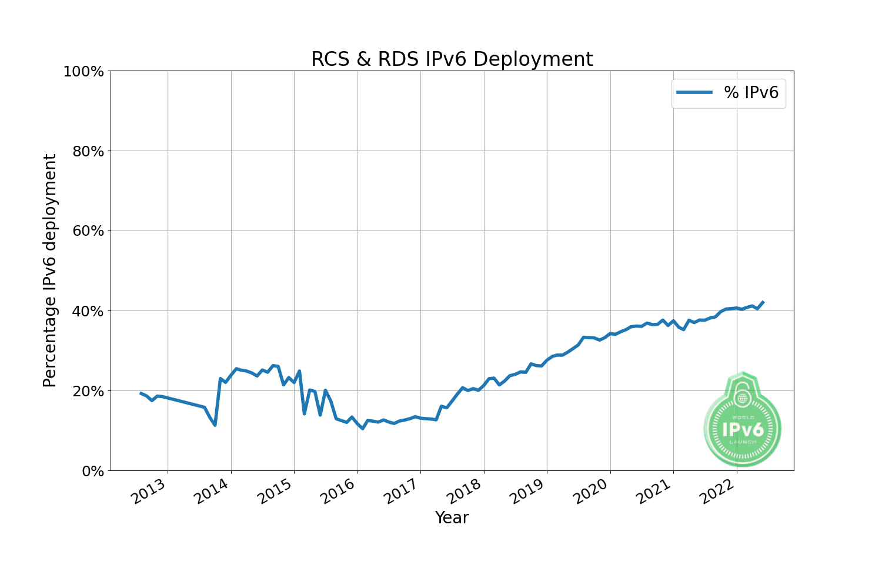The height and width of the screenshot is (588, 882).
Task: Click the '% IPv6' legend label
Action: (x=751, y=92)
